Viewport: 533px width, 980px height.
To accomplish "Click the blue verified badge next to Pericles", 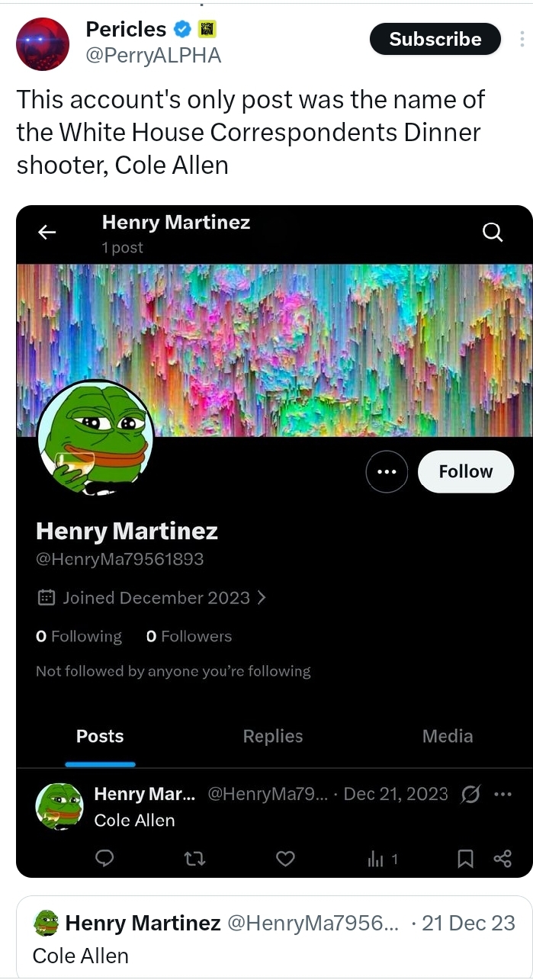I will coord(183,30).
